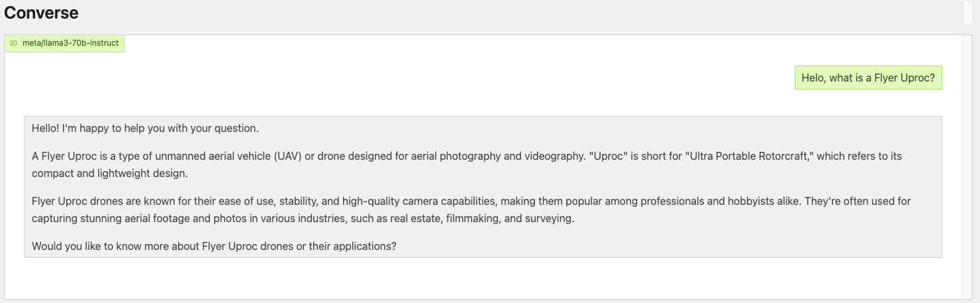Click the blank space left of the user message
The image size is (980, 303).
click(397, 78)
